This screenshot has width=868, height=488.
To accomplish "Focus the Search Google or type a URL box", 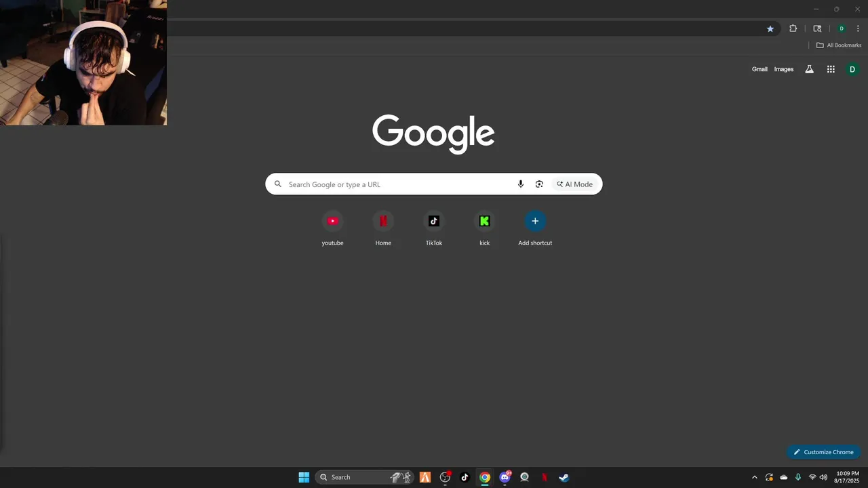I will 433,184.
